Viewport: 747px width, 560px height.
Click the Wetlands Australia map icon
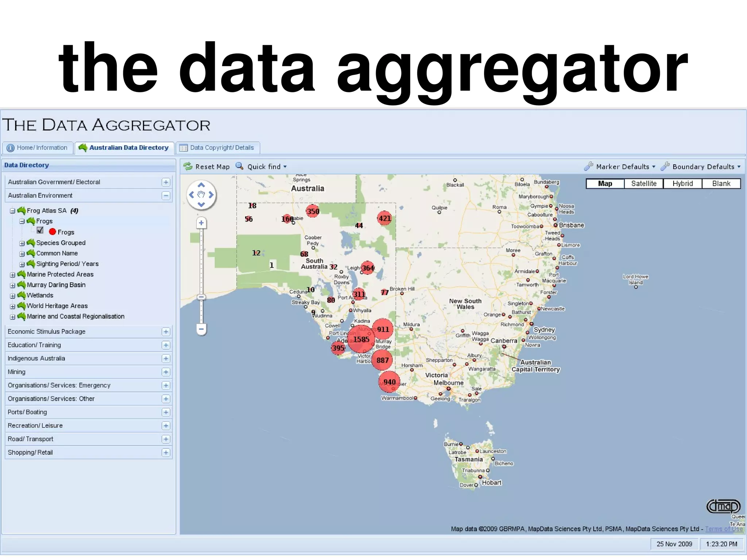[x=22, y=295]
